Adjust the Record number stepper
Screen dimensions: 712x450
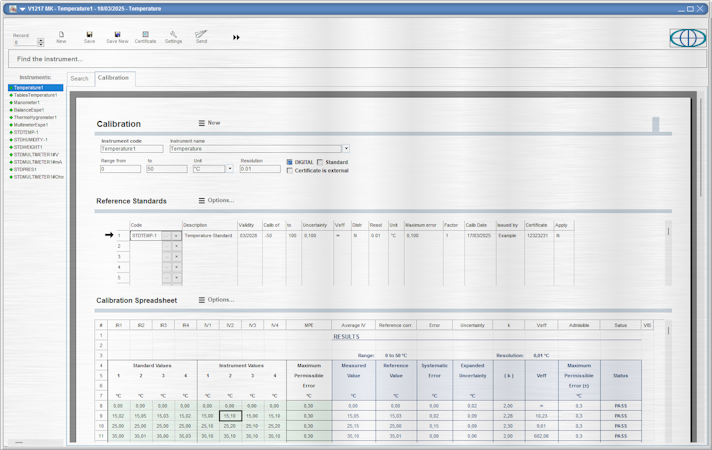pos(41,42)
